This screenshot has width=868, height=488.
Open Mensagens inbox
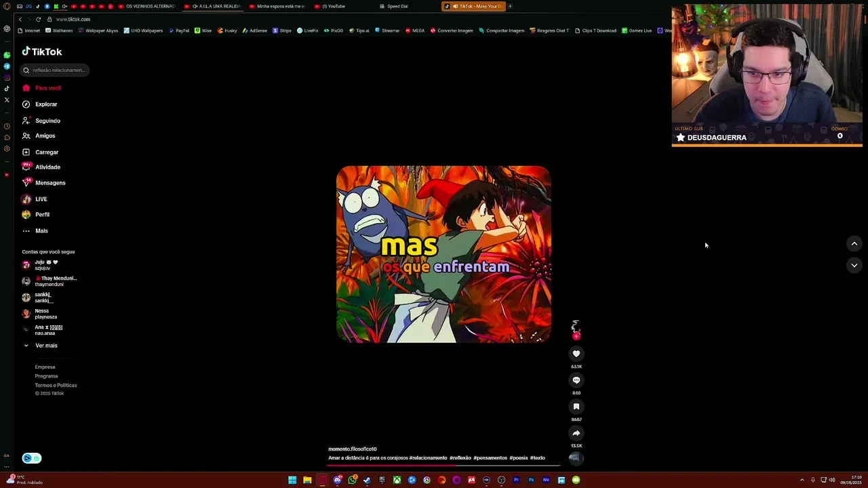click(x=45, y=183)
